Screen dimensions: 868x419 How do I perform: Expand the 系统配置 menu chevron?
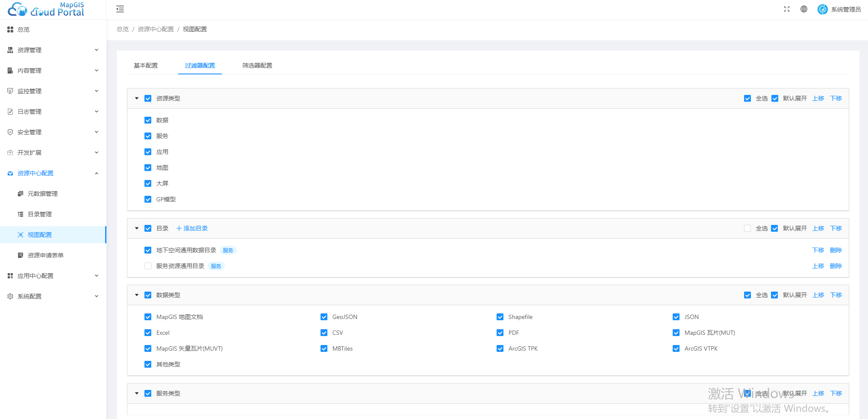(x=97, y=296)
